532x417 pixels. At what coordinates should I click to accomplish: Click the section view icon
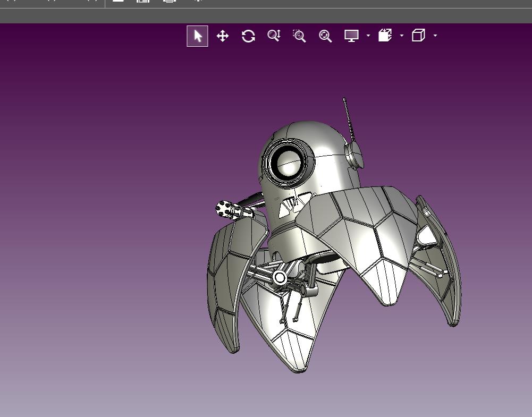click(385, 36)
